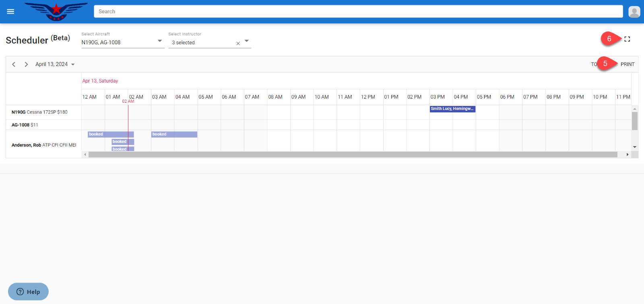The width and height of the screenshot is (644, 304).
Task: Select the booked block at 03 AM
Action: pyautogui.click(x=174, y=134)
